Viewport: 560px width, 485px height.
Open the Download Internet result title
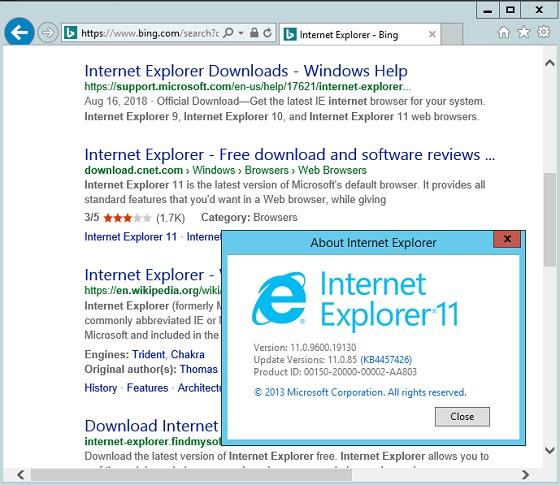pos(151,426)
